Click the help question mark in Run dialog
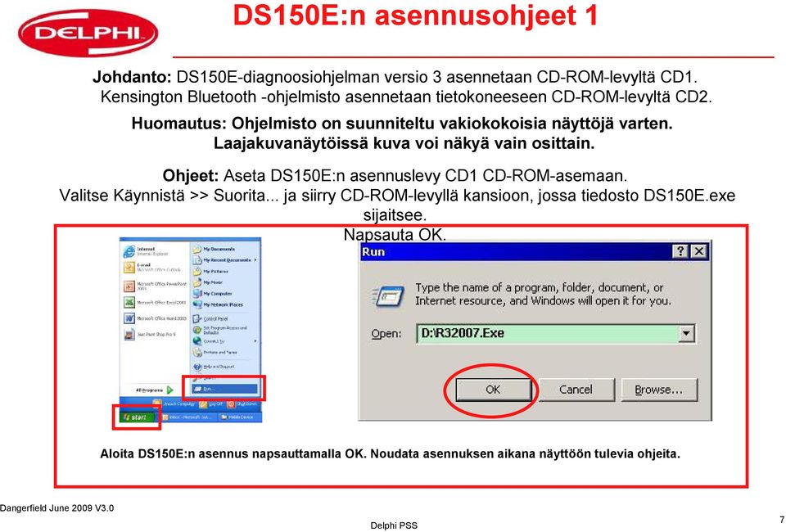786x532 pixels. pyautogui.click(x=680, y=251)
